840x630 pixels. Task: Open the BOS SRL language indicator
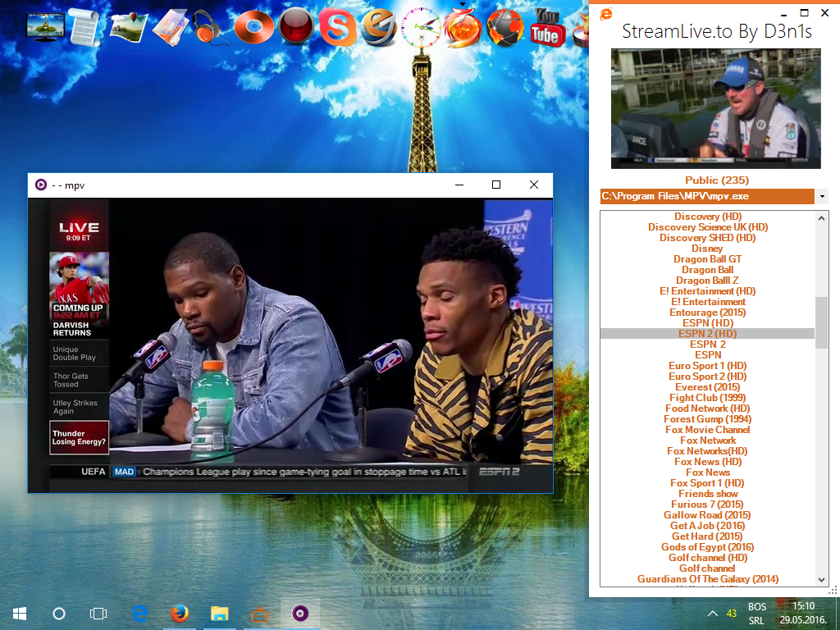tap(756, 614)
